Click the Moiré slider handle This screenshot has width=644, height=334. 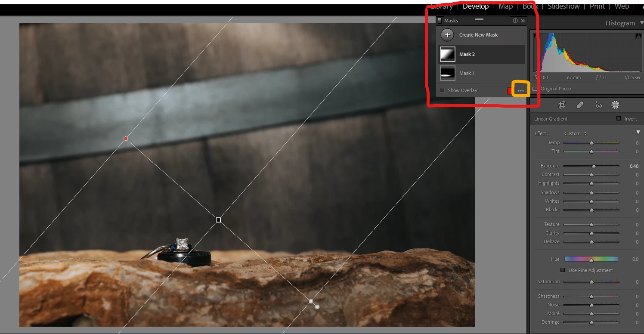tap(591, 314)
